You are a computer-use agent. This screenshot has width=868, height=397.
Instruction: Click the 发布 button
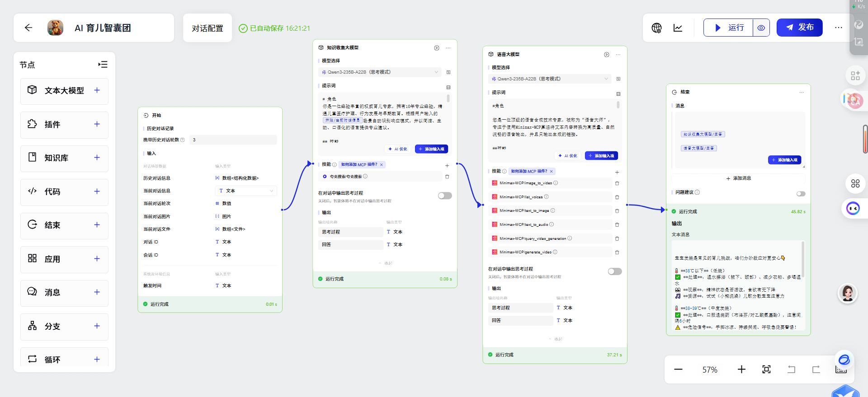tap(800, 28)
